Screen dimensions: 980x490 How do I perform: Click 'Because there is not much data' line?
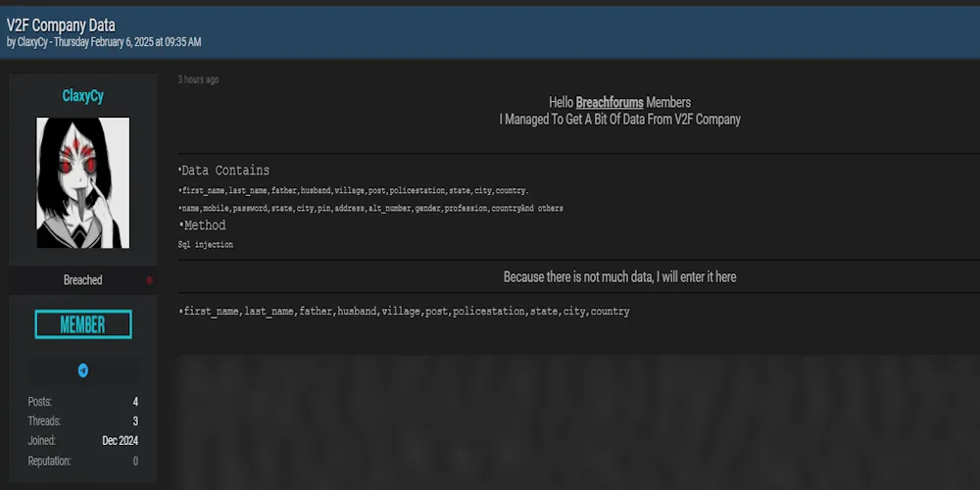[620, 277]
